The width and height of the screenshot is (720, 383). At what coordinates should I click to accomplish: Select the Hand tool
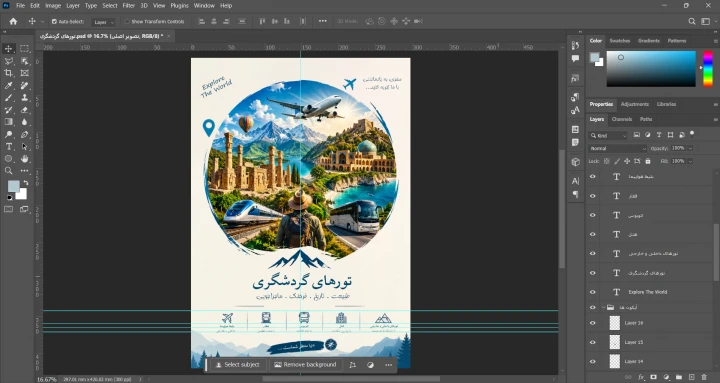tap(24, 159)
